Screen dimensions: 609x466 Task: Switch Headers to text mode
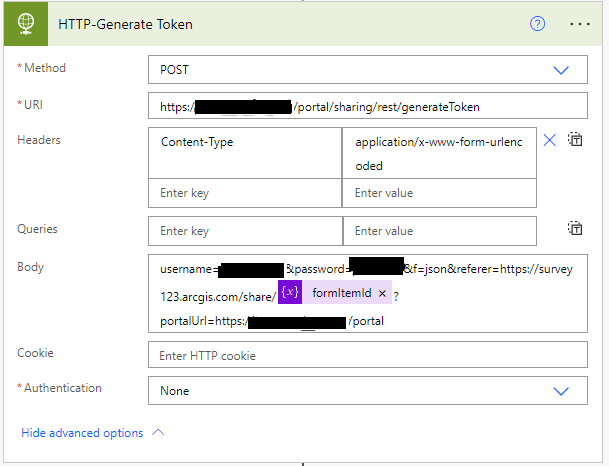[x=576, y=140]
